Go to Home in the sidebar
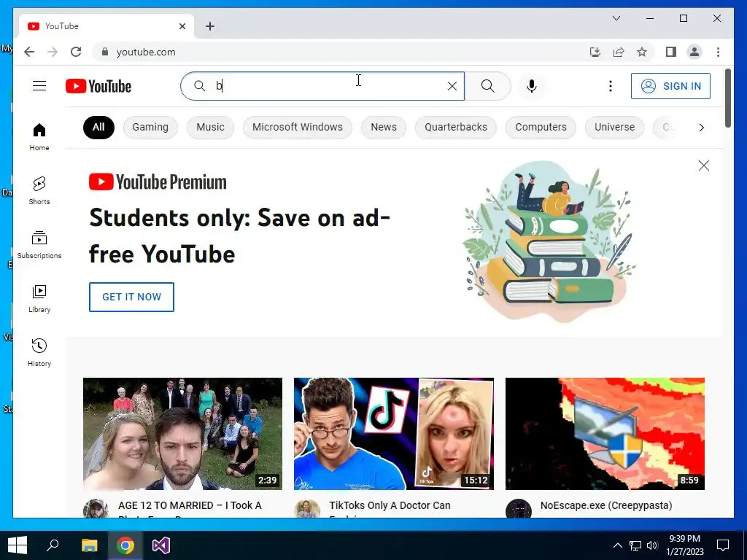This screenshot has width=747, height=560. pyautogui.click(x=39, y=137)
